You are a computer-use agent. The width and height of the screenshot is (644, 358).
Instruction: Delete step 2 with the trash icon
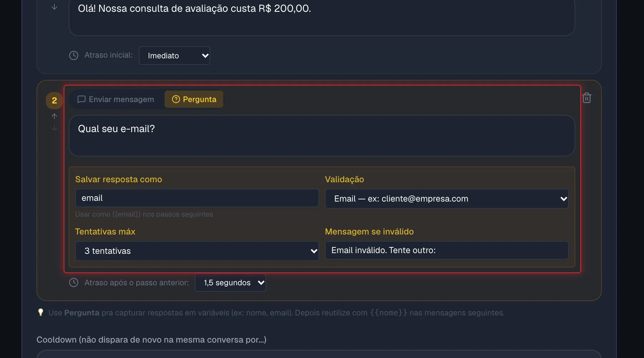click(x=587, y=98)
